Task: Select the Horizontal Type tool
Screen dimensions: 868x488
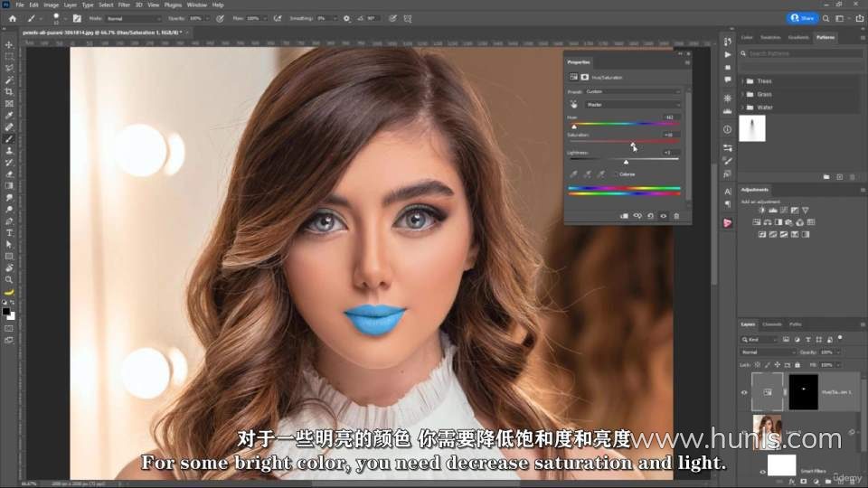Action: 9,233
